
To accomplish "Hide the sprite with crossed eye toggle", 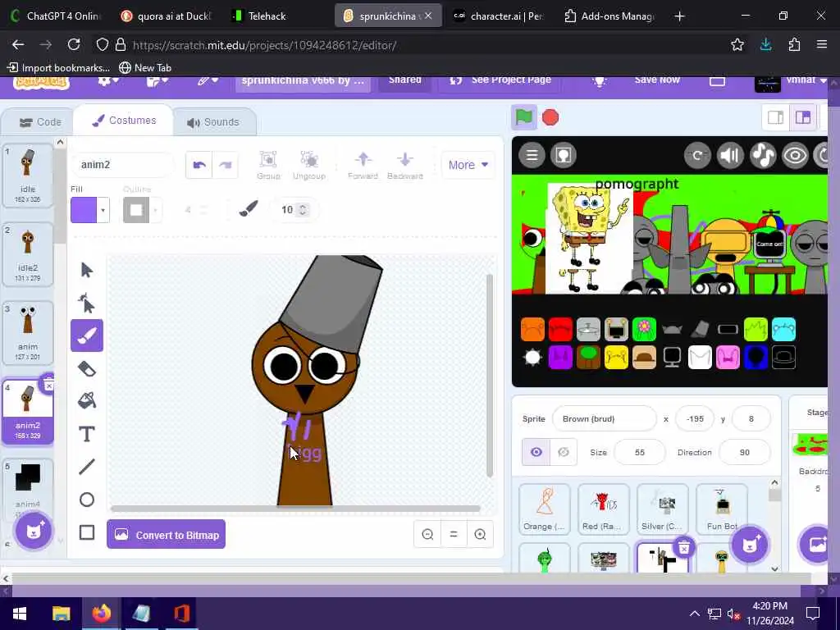I will (x=563, y=452).
